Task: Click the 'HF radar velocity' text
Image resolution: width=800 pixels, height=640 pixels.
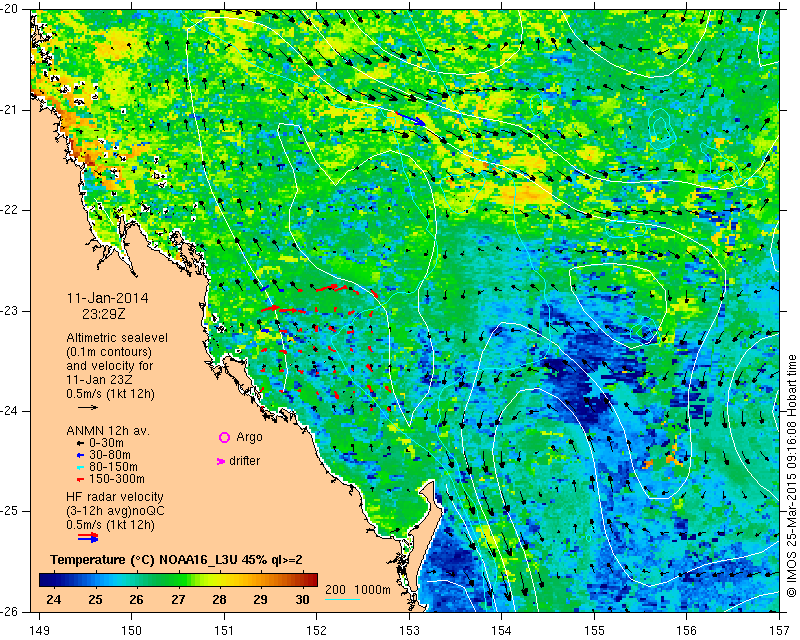Action: (115, 497)
